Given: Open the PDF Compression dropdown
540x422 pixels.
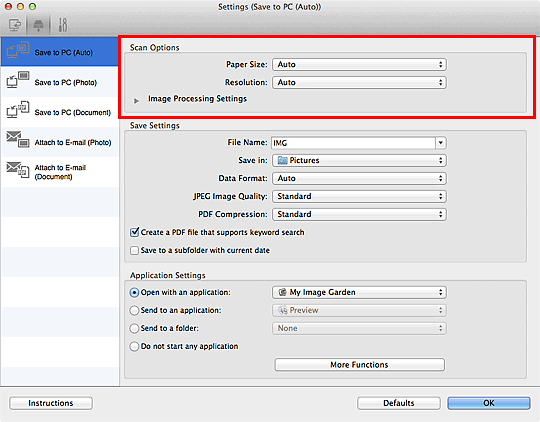Looking at the screenshot, I should pos(359,214).
